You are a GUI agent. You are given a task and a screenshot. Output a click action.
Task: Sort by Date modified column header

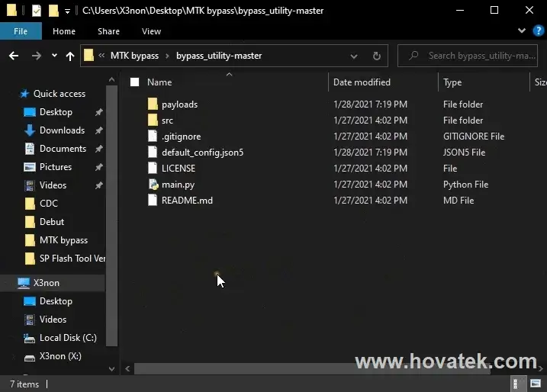[x=362, y=82]
